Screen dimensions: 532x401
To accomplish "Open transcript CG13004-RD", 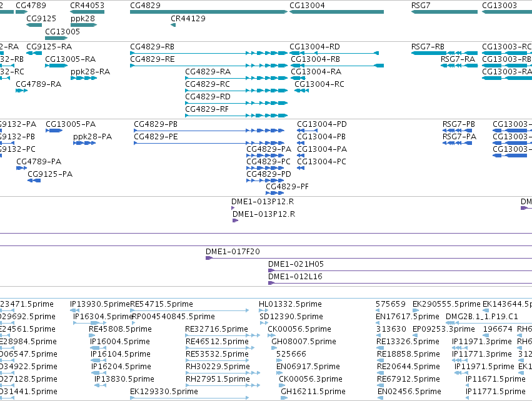I will 314,47.
